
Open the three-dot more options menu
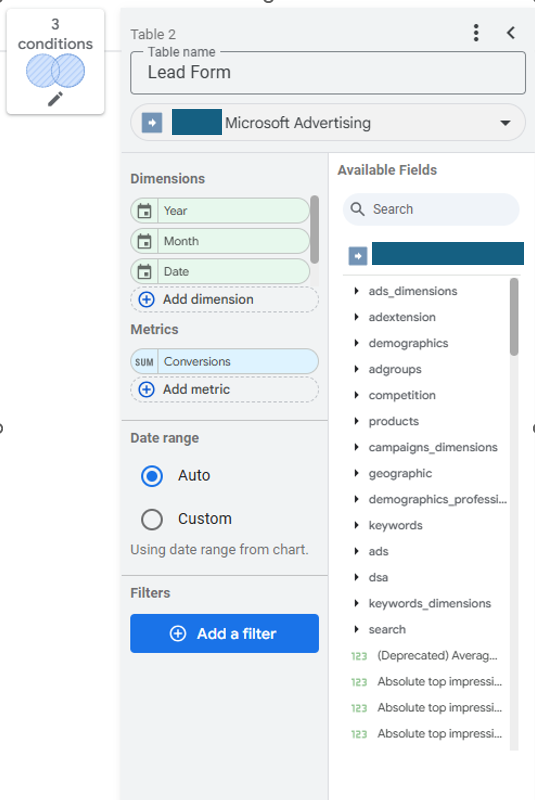pyautogui.click(x=476, y=33)
